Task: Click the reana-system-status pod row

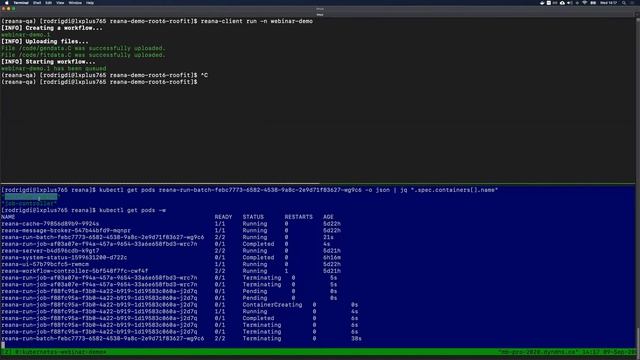Action: point(171,258)
